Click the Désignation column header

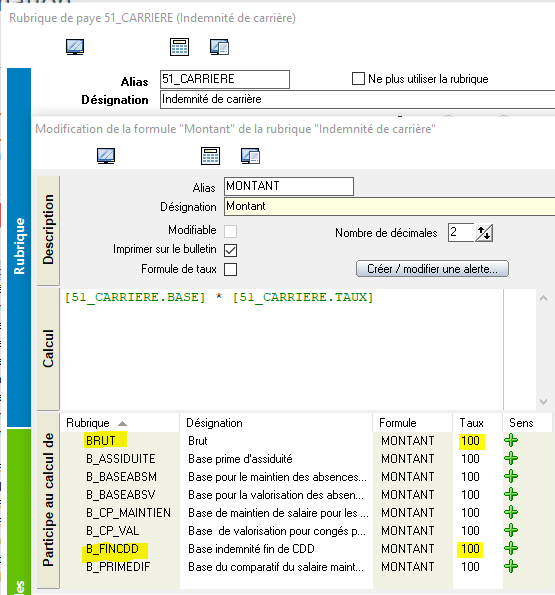click(x=276, y=423)
